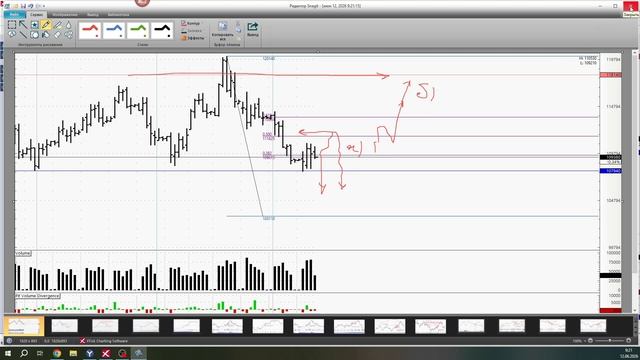
Task: Open Task View from the taskbar
Action: coord(40,353)
